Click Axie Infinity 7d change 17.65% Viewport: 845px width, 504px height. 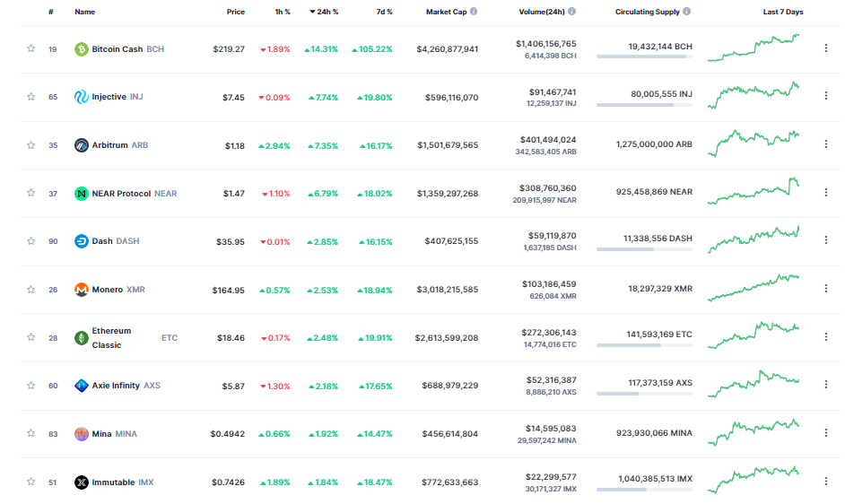[x=376, y=387]
